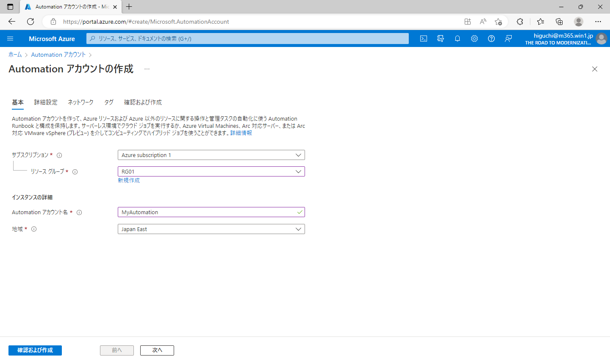Focus the Azure resource search box

[x=247, y=39]
